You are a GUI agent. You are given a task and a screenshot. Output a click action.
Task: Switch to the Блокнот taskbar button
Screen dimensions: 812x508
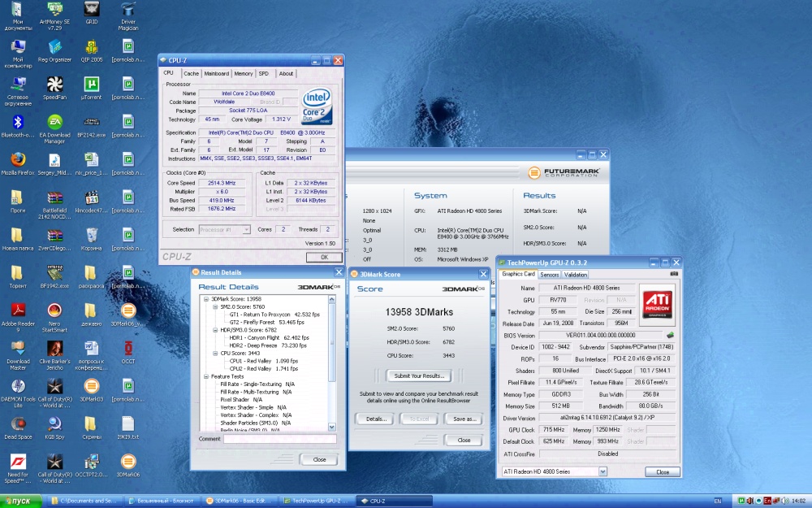tap(161, 501)
